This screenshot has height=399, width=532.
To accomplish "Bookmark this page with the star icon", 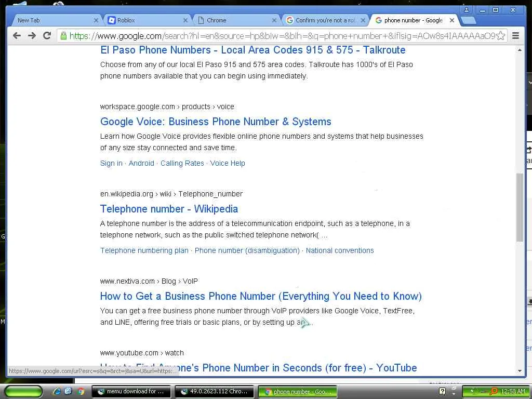I will click(x=501, y=36).
